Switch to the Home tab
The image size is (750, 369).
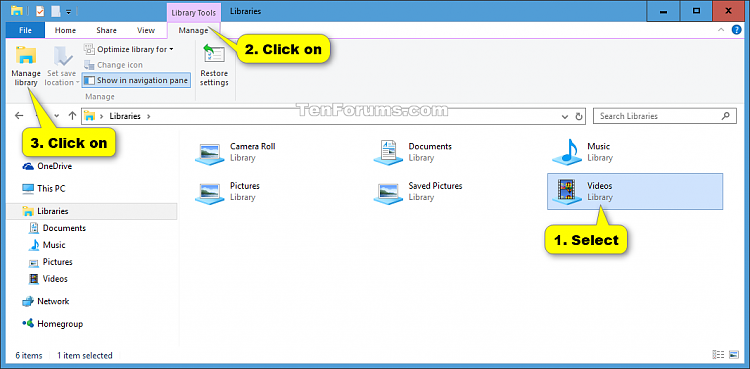point(65,30)
